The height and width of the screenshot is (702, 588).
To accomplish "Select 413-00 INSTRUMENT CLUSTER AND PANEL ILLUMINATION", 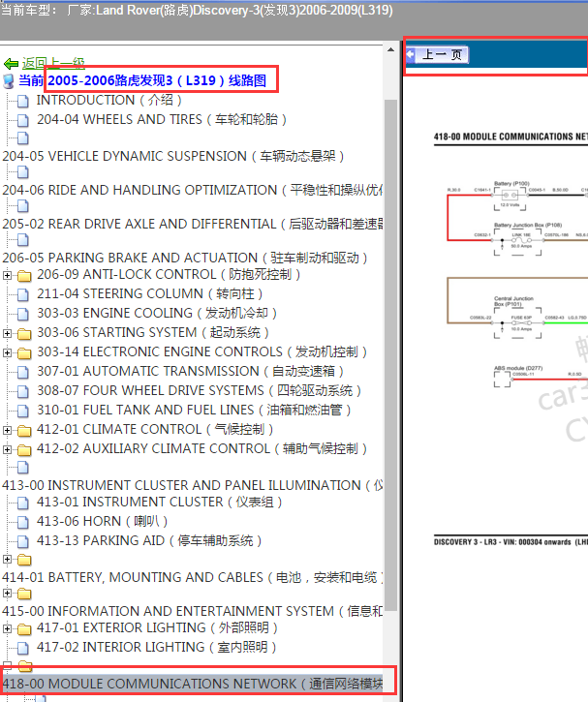I will (x=193, y=485).
